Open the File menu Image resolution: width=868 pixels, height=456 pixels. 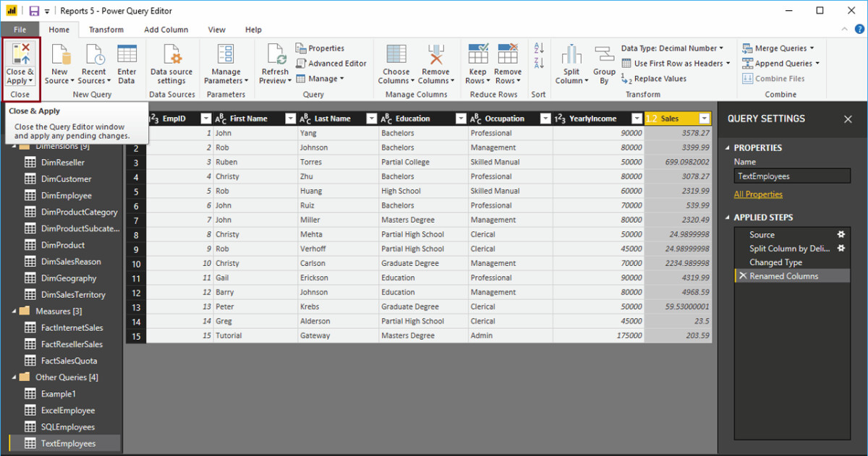(20, 30)
